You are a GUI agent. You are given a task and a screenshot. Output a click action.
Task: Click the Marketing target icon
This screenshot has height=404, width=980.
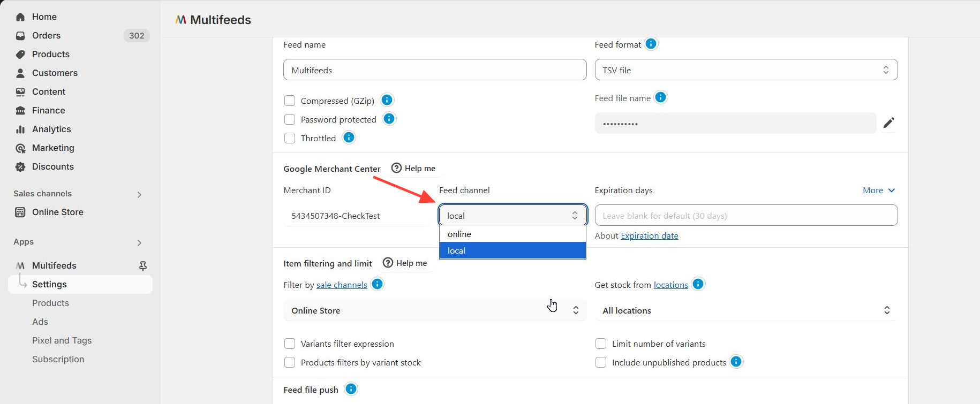20,148
